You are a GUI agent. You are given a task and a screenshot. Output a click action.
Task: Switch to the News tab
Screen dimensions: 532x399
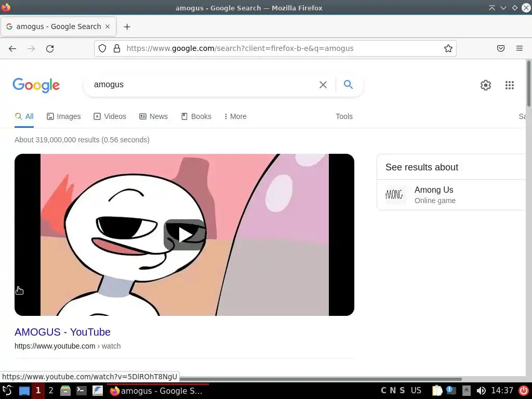pos(153,116)
